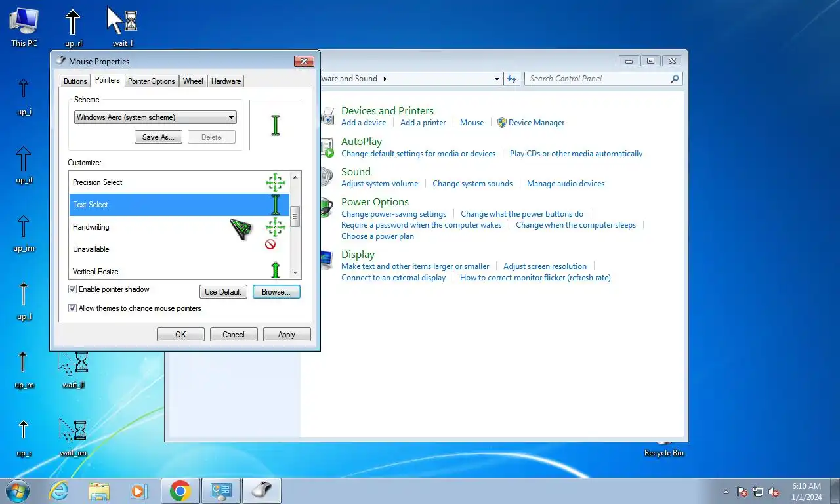Open Device Manager link in Control Panel
Image resolution: width=840 pixels, height=504 pixels.
click(x=536, y=123)
